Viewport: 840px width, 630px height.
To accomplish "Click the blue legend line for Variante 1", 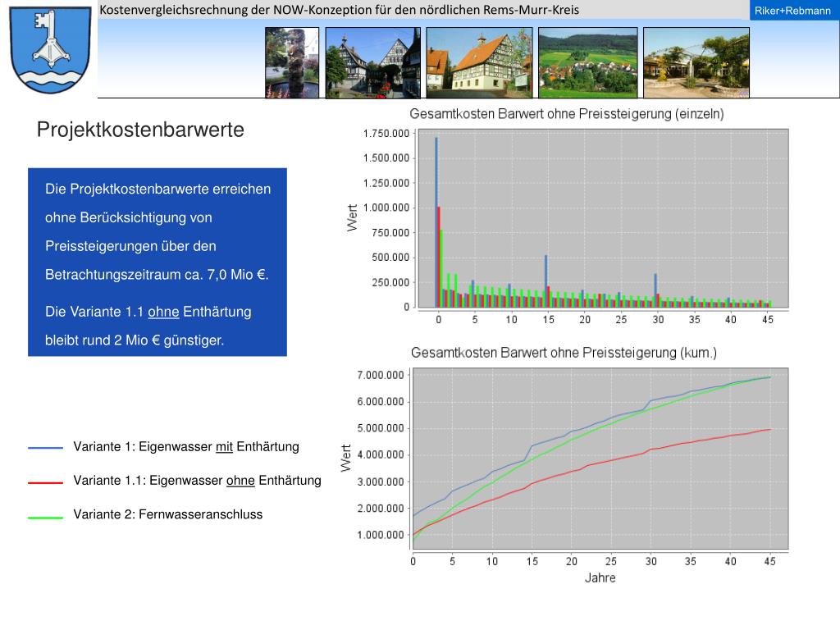I will [46, 447].
